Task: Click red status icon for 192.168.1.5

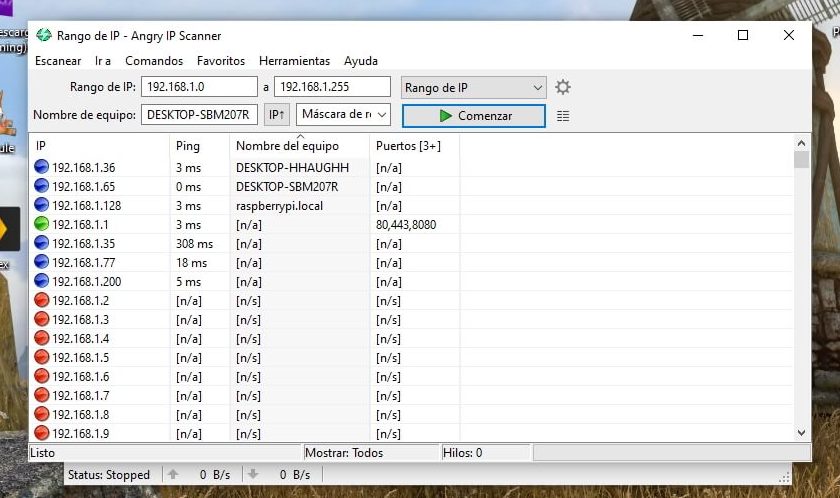Action: 41,357
